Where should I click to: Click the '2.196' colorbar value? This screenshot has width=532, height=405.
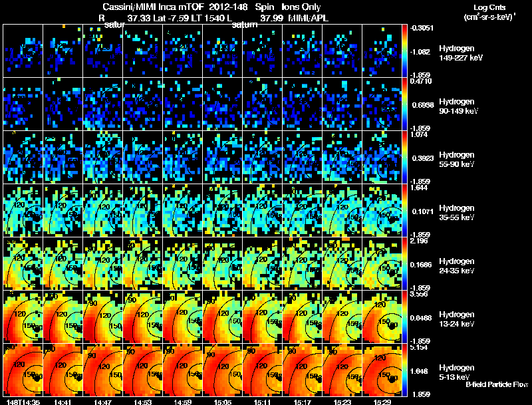[419, 241]
